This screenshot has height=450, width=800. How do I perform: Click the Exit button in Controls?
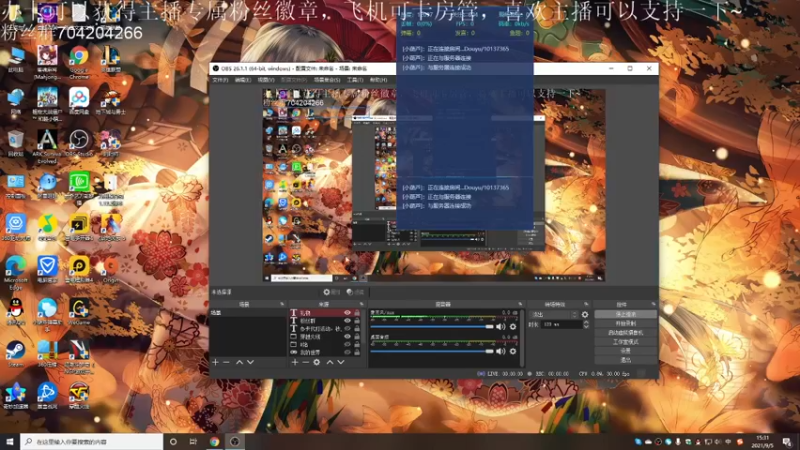[x=626, y=360]
